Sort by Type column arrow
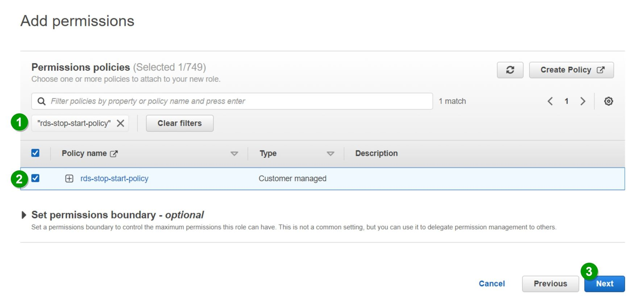Screen dimensions: 644x308 point(330,154)
